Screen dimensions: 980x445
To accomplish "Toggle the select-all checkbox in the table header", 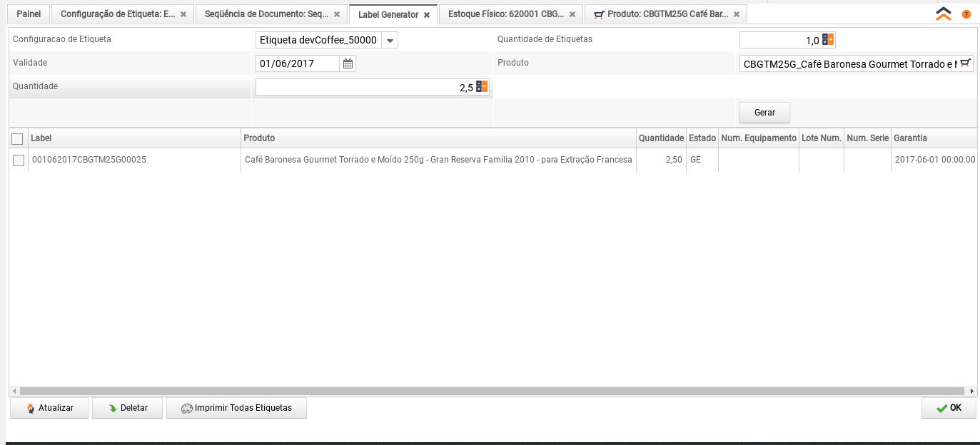I will pyautogui.click(x=18, y=138).
